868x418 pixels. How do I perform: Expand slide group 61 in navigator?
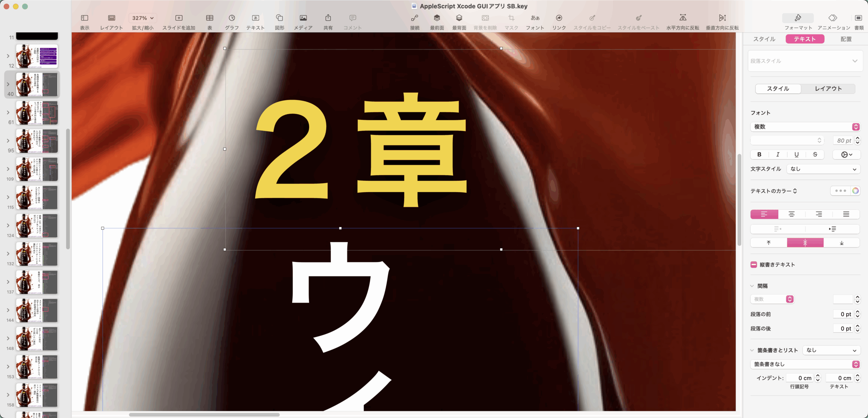click(8, 113)
